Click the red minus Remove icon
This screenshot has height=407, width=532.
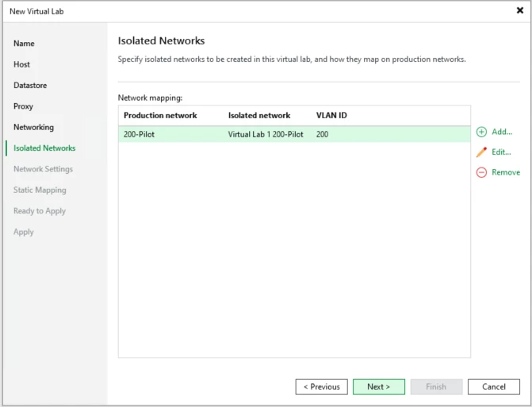[481, 172]
